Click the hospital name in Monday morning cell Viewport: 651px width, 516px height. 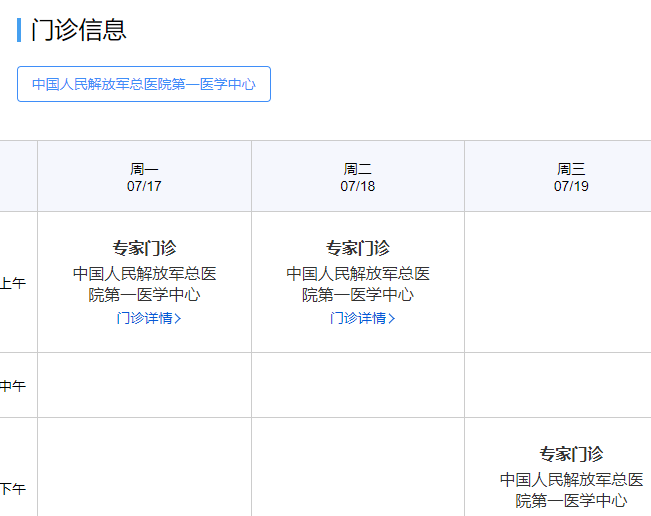point(144,284)
